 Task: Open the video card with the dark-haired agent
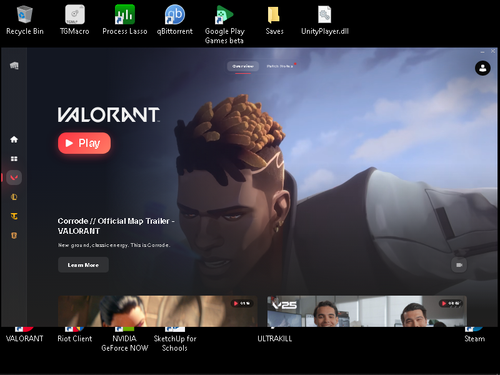158,311
